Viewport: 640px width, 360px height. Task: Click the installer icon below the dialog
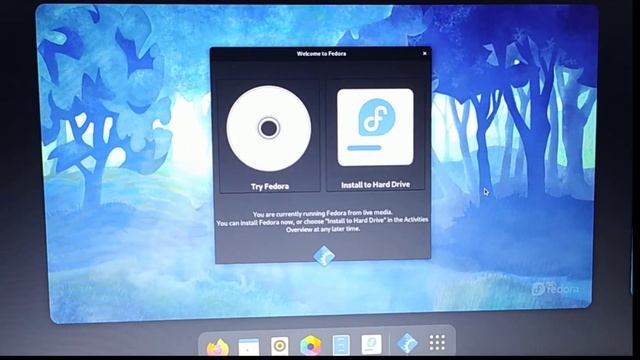click(324, 256)
